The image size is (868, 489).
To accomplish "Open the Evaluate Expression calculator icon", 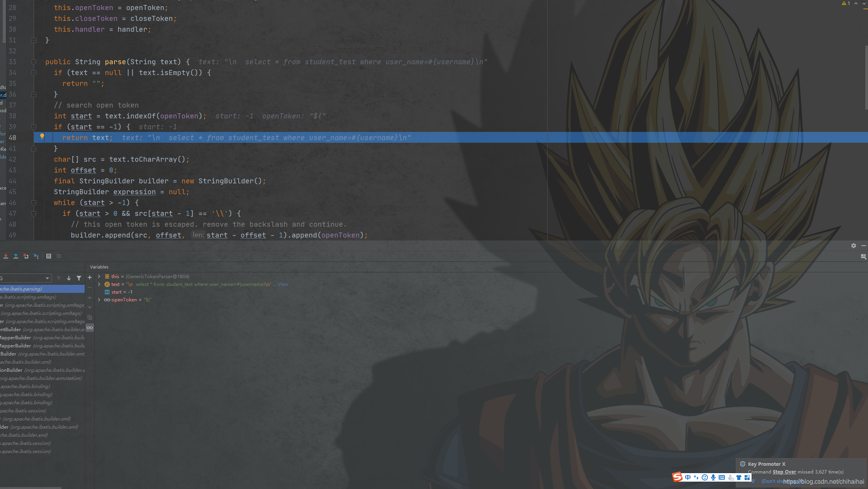I will click(x=49, y=256).
